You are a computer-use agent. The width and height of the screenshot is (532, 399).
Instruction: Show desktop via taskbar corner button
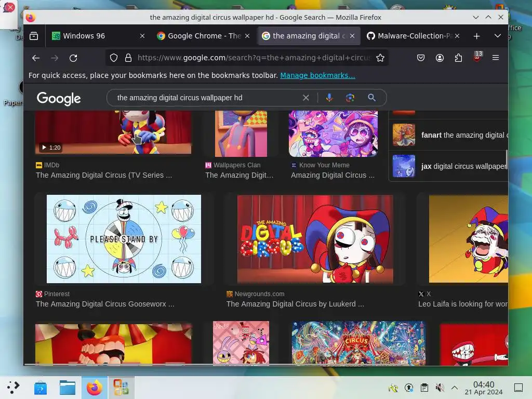click(518, 388)
